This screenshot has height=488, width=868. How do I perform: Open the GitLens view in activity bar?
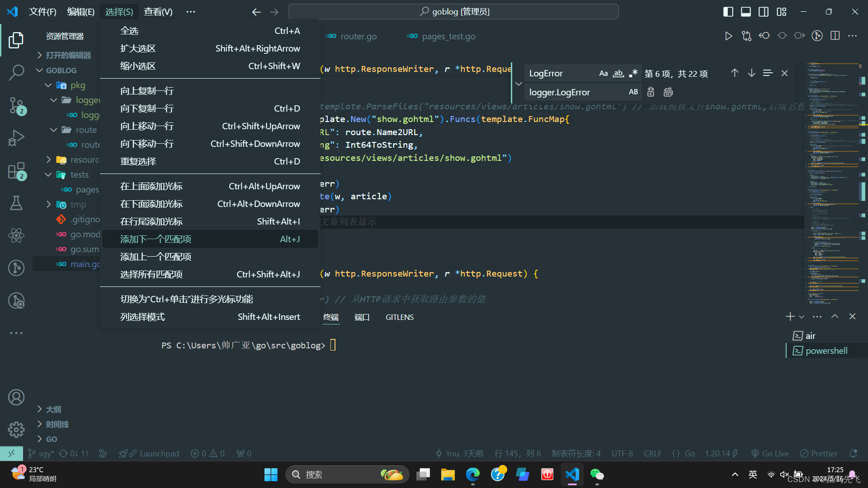[x=16, y=268]
